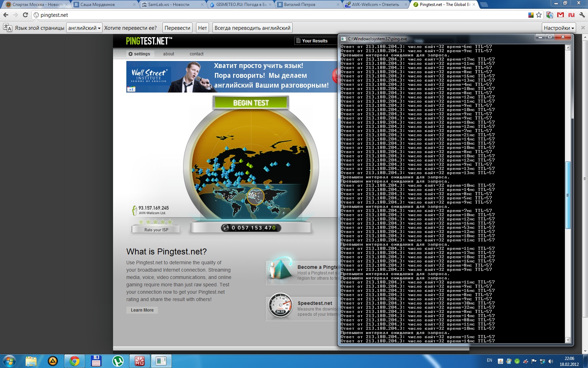The width and height of the screenshot is (588, 368).
Task: Click the ISP star rating row
Action: point(156,222)
